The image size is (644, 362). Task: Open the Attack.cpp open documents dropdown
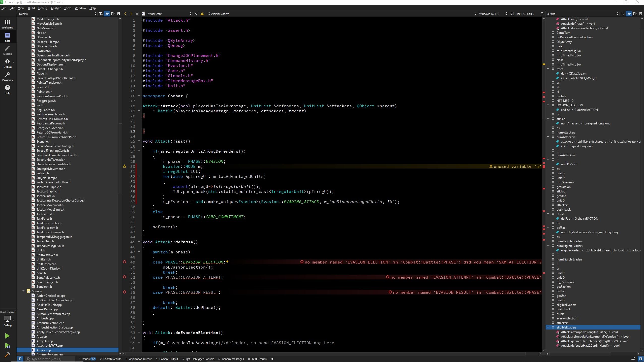pyautogui.click(x=167, y=14)
